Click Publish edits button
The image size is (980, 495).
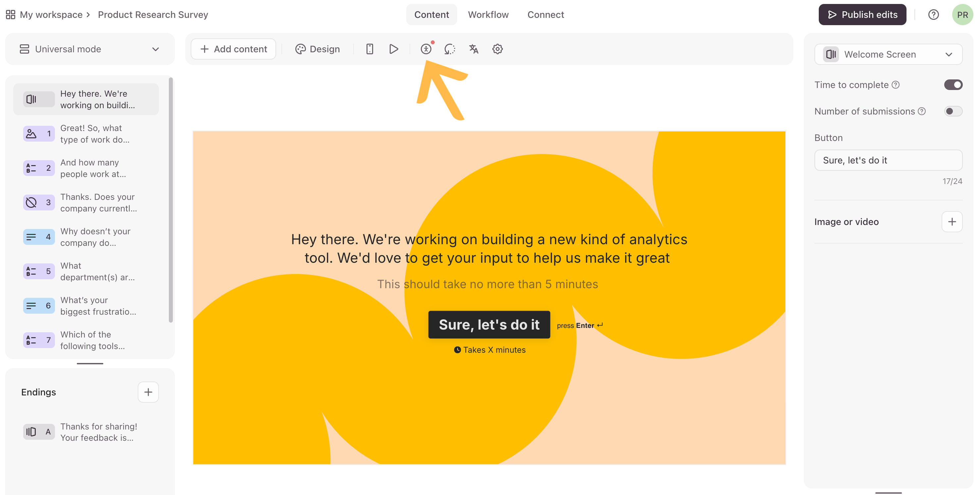862,15
